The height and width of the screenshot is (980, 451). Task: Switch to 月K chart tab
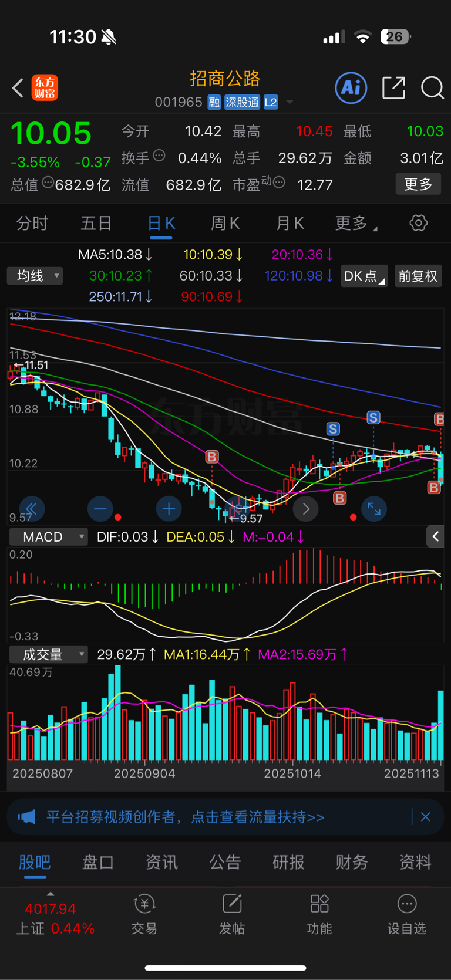coord(290,223)
